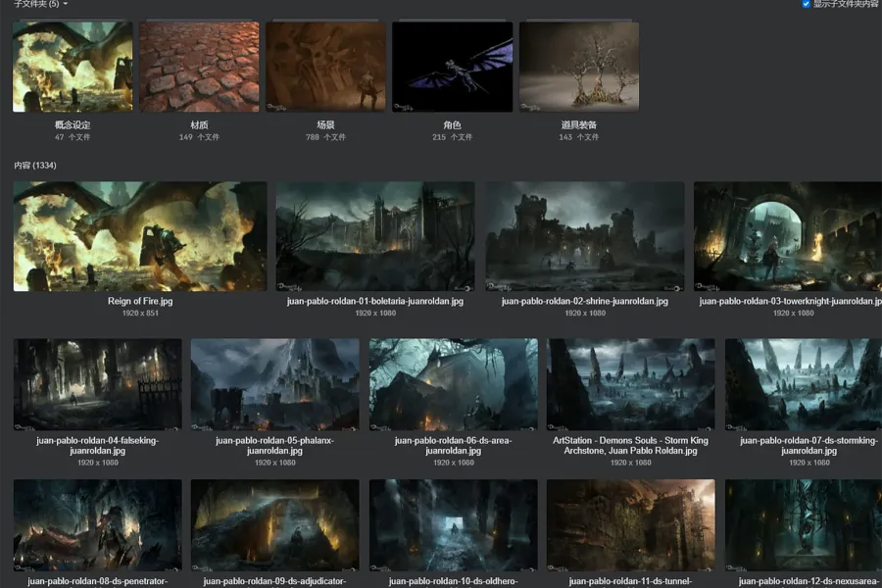
Task: Select the Reign of Fire.jpg image thumbnail
Action: click(140, 236)
